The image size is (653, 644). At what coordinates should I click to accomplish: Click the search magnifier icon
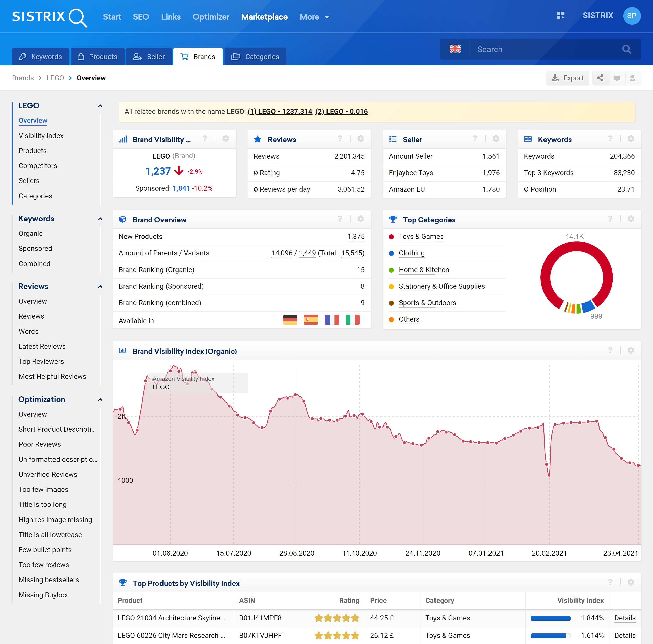(626, 49)
